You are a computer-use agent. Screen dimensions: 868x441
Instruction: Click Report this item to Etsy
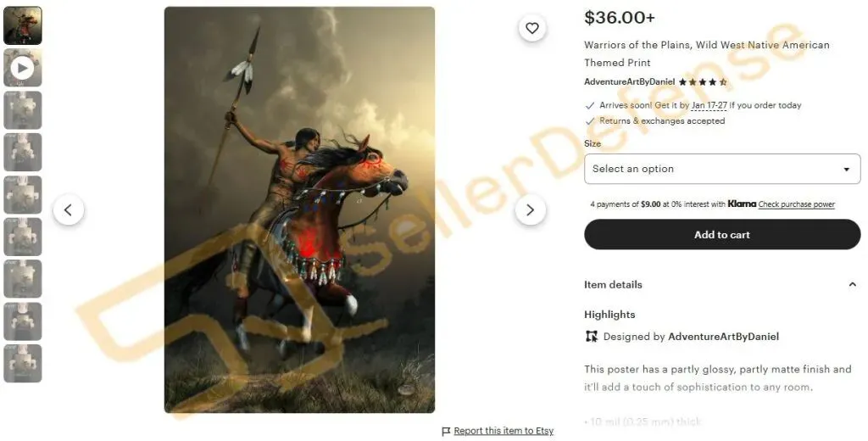click(504, 431)
